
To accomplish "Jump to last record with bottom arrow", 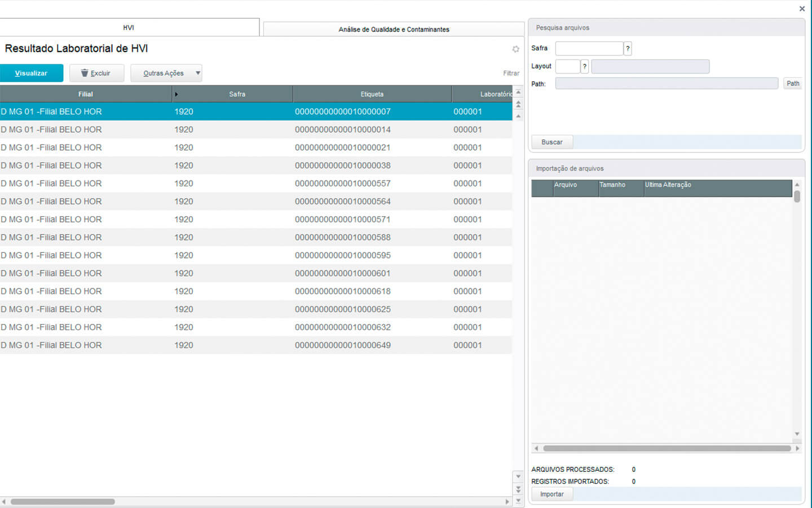I will pos(518,500).
